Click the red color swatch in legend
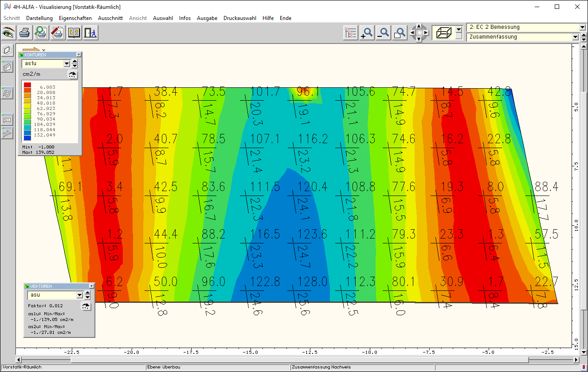 coord(27,84)
